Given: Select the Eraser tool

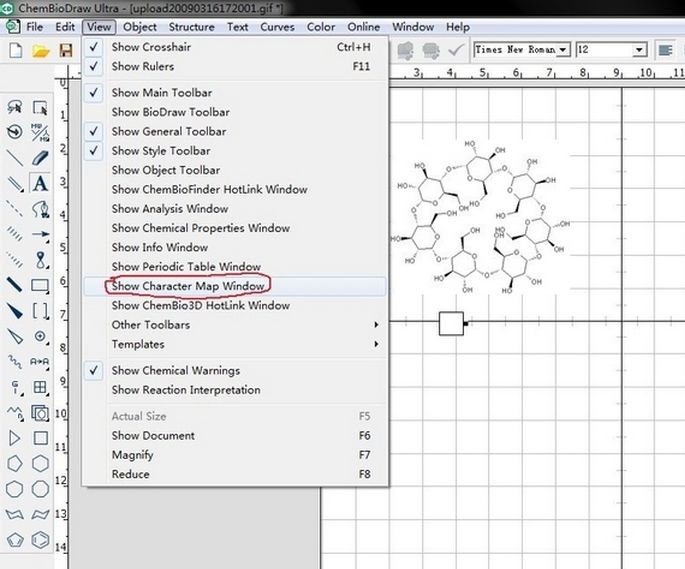Looking at the screenshot, I should [x=40, y=158].
